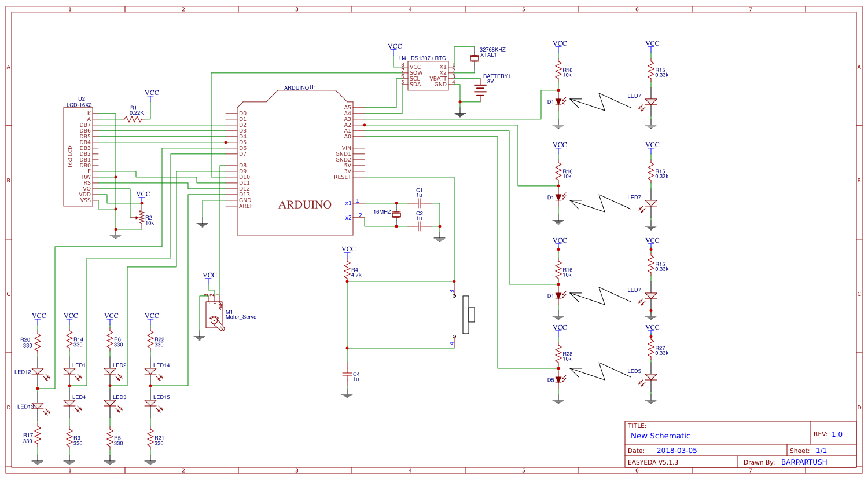The width and height of the screenshot is (868, 479).
Task: Select the R4 4.7k resistor
Action: click(347, 270)
